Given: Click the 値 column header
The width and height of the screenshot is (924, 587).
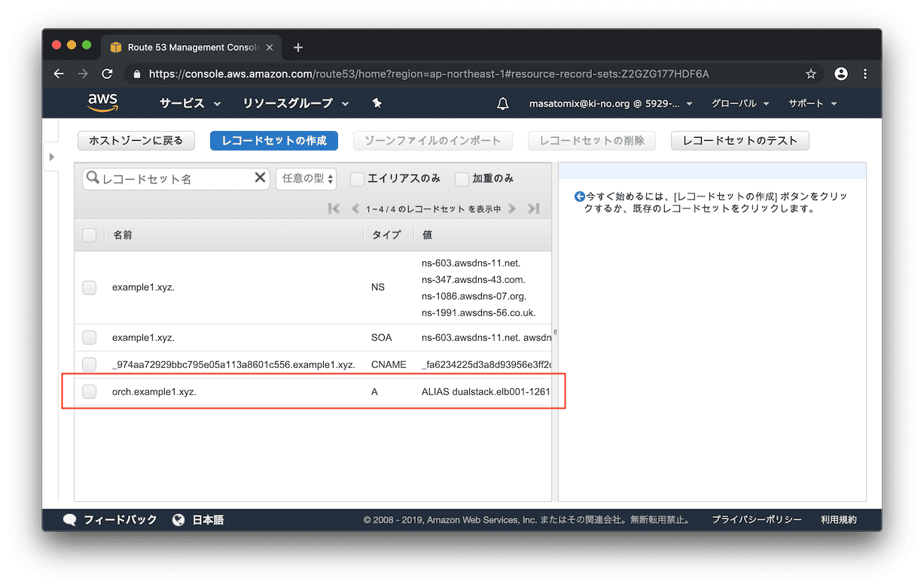Looking at the screenshot, I should [x=427, y=236].
